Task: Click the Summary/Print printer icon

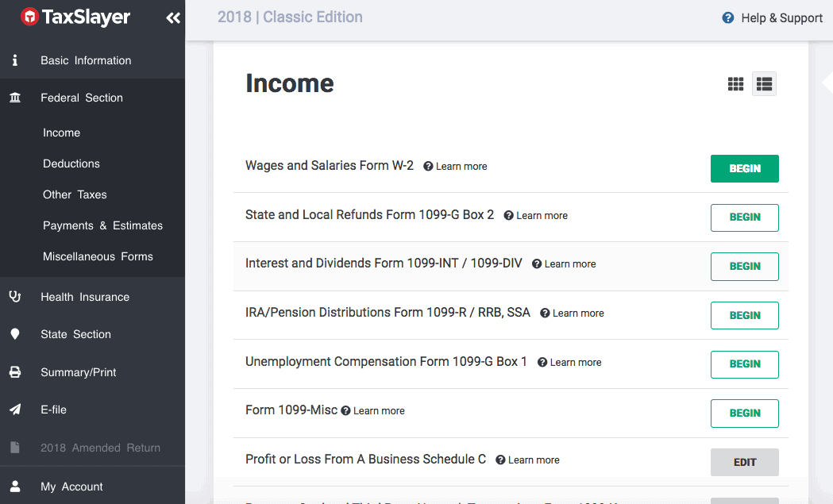Action: (x=15, y=371)
